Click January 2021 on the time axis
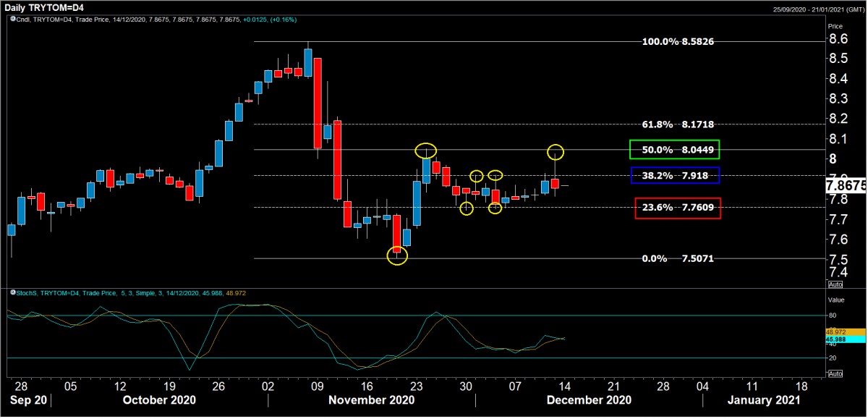868x419 pixels. coord(764,400)
